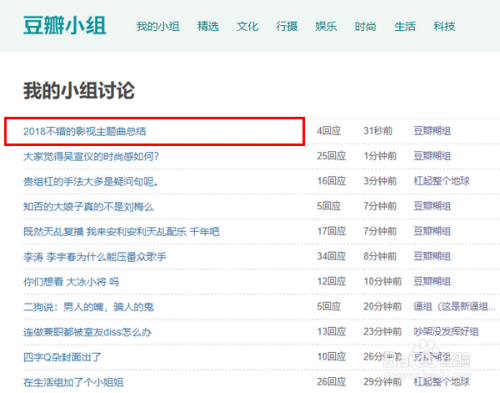Go to the 文化 category
This screenshot has width=500, height=393.
247,26
